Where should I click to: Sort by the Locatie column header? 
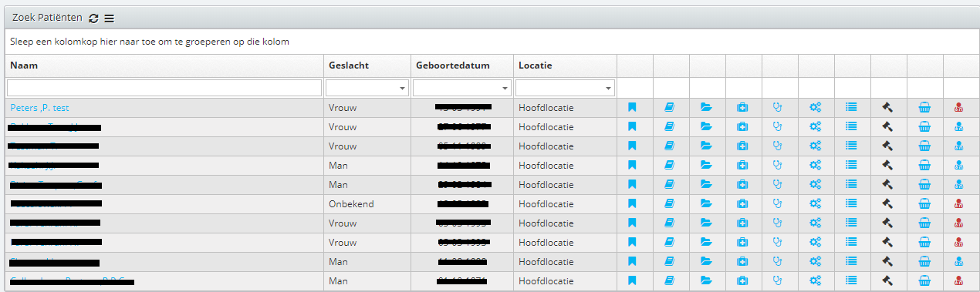pos(536,65)
